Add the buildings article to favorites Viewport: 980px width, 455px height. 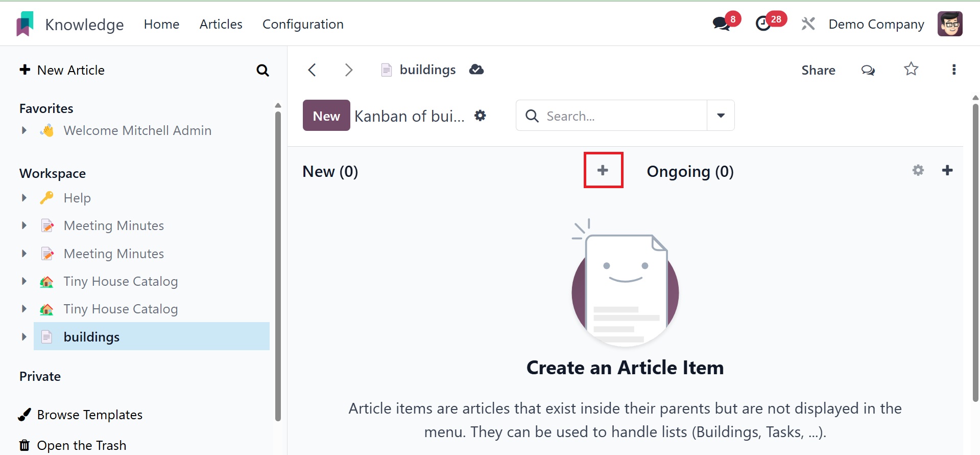click(x=911, y=69)
